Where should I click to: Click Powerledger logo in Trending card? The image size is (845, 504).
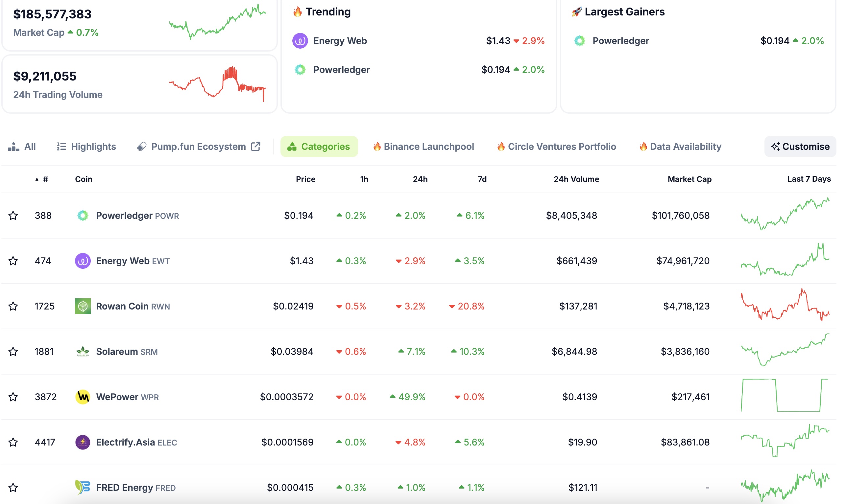(x=300, y=70)
